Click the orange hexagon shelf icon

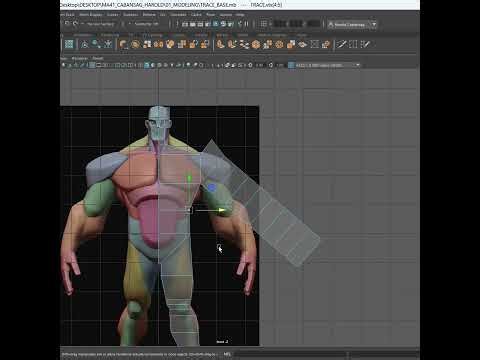256,44
